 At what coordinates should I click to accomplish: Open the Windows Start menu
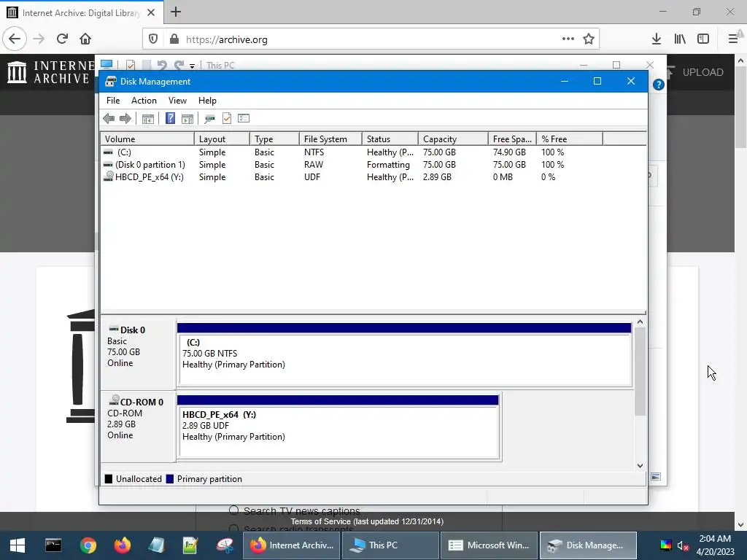[x=18, y=545]
